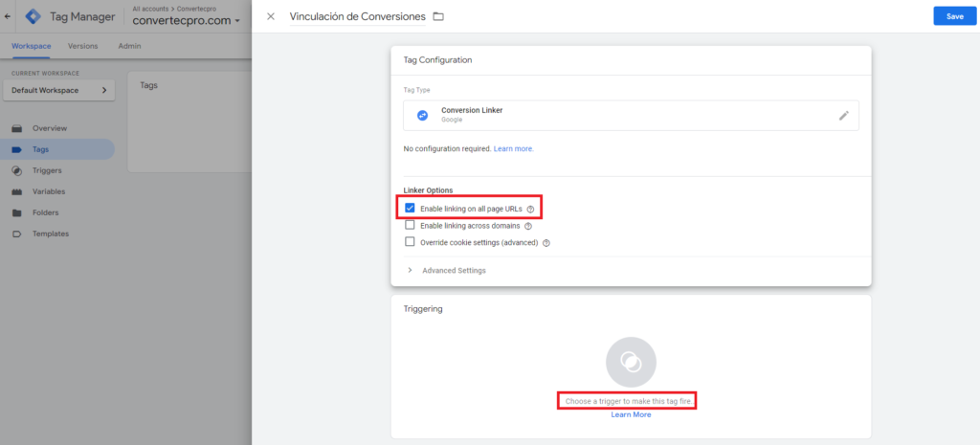Edit the tag name Vinculación de Conversiones
This screenshot has height=445, width=980.
tap(358, 16)
